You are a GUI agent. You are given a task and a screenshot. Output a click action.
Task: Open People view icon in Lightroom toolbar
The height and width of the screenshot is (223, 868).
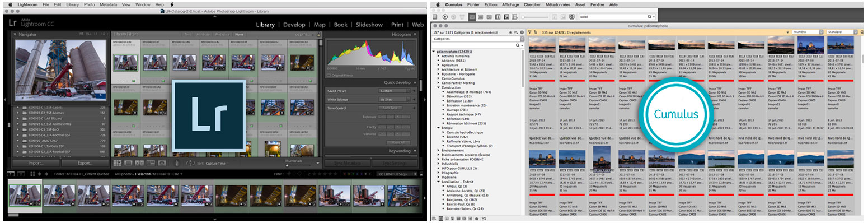coord(162,163)
